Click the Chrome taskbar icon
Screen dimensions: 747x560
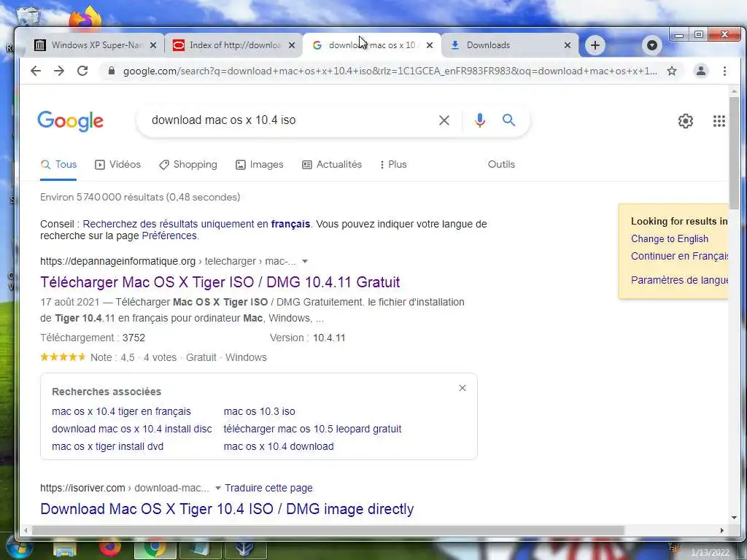coord(155,548)
